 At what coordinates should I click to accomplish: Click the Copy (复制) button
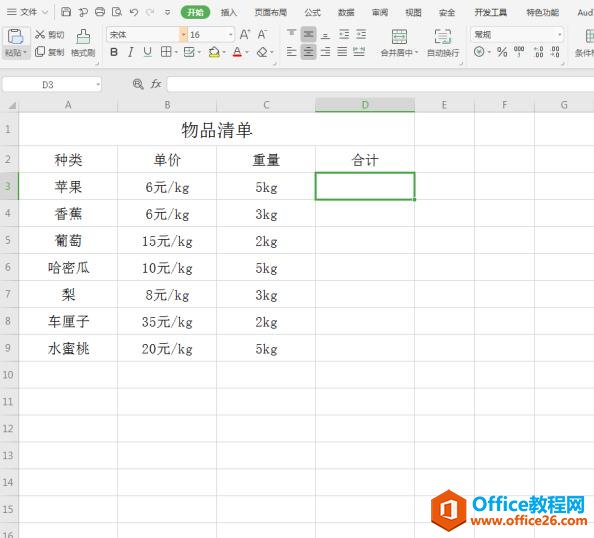tap(49, 52)
